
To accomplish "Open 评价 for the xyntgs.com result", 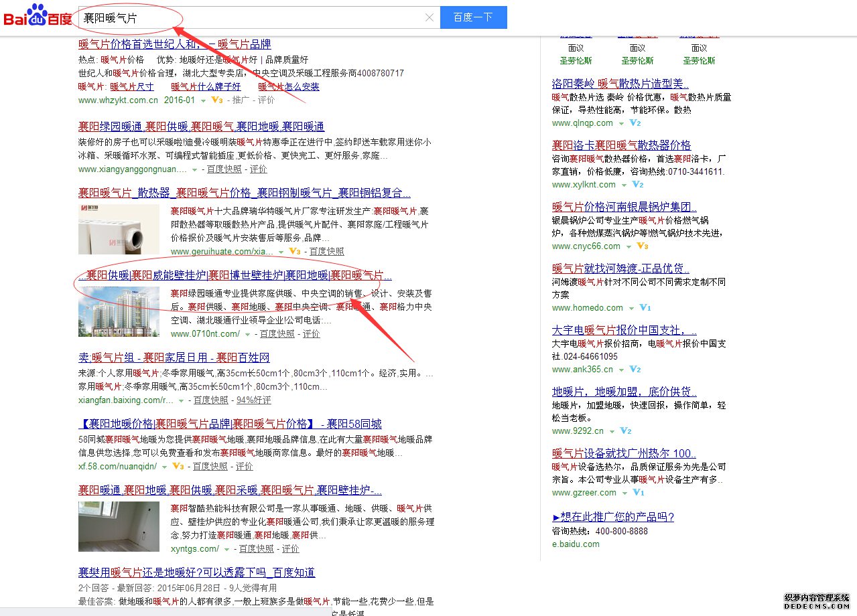I will pos(291,548).
